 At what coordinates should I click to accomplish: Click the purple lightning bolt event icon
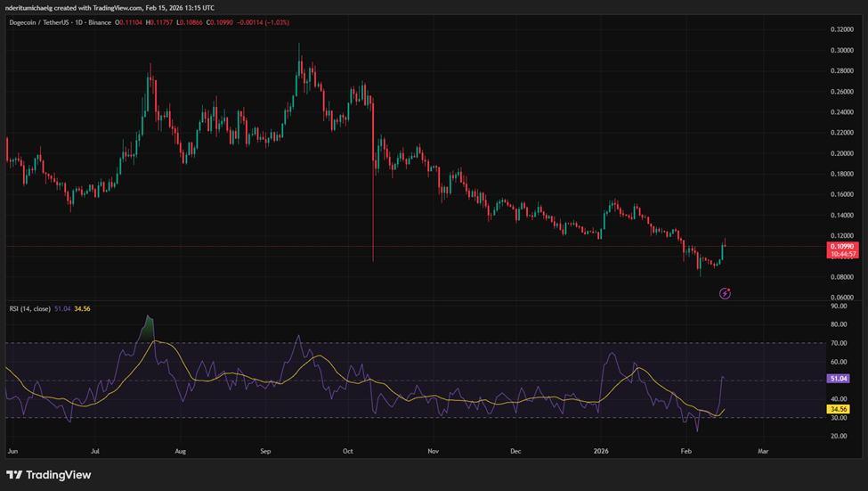pos(725,292)
